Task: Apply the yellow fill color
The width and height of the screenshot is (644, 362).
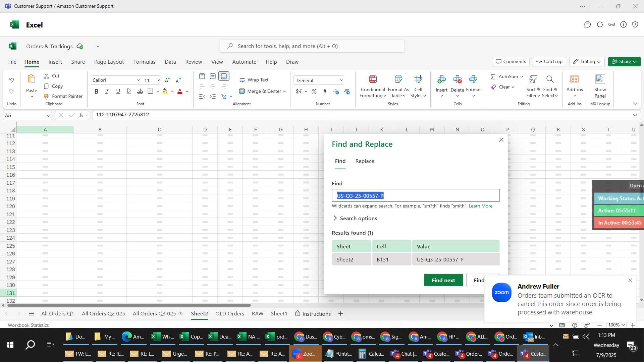Action: [165, 91]
